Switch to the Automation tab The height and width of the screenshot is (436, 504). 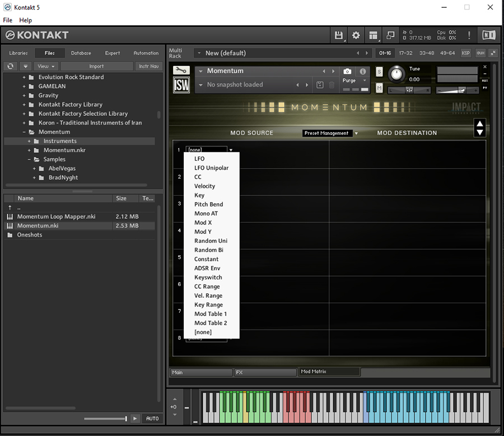coord(146,53)
